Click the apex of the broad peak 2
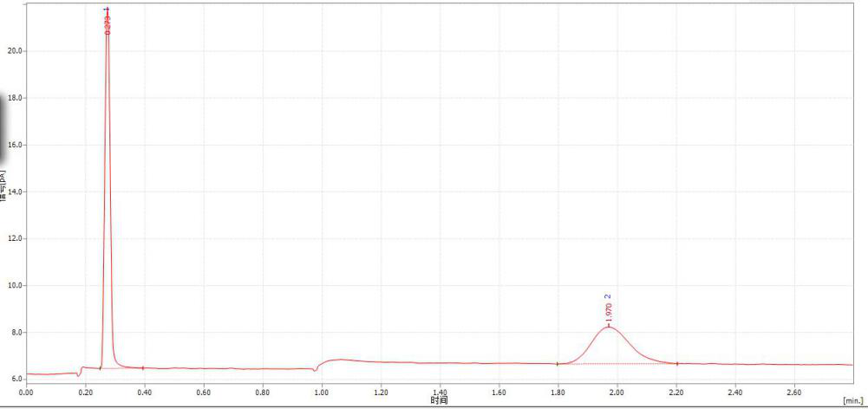The image size is (868, 409). tap(609, 327)
